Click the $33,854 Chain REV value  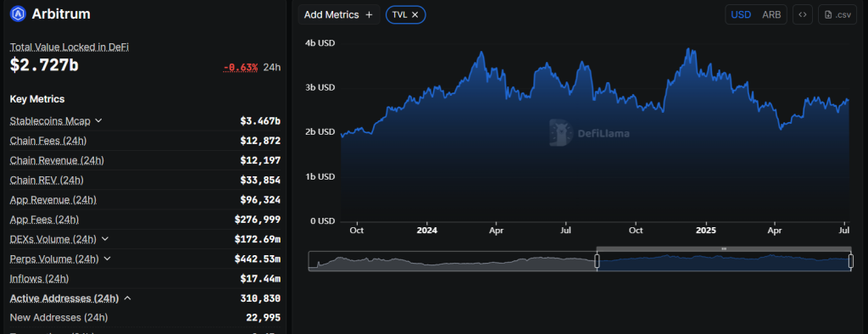pos(260,180)
